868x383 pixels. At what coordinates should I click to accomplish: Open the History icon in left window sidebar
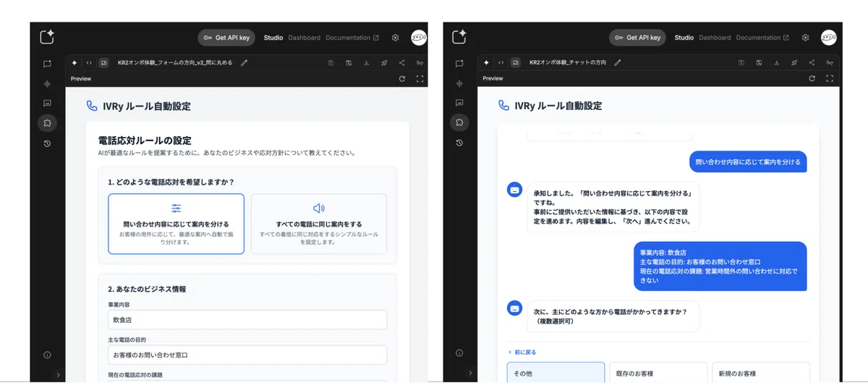coord(47,143)
